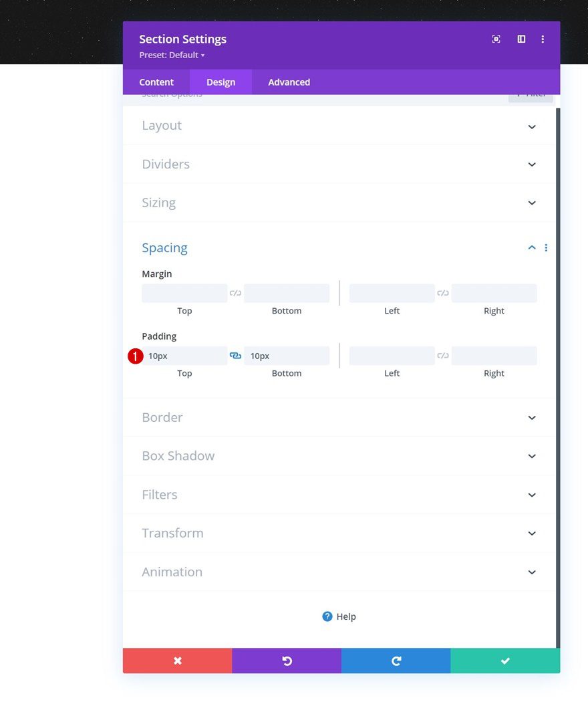588x702 pixels.
Task: Switch to the Content tab
Action: (x=156, y=82)
